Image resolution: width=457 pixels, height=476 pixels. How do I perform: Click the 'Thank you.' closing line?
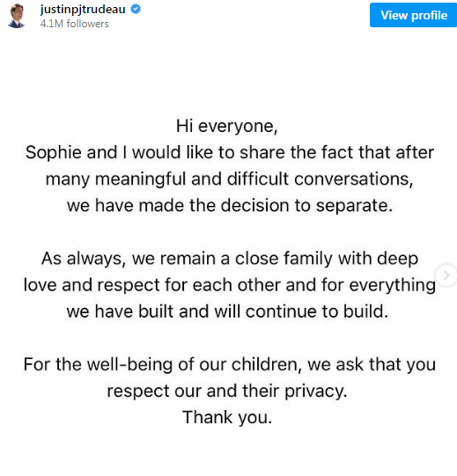click(227, 417)
